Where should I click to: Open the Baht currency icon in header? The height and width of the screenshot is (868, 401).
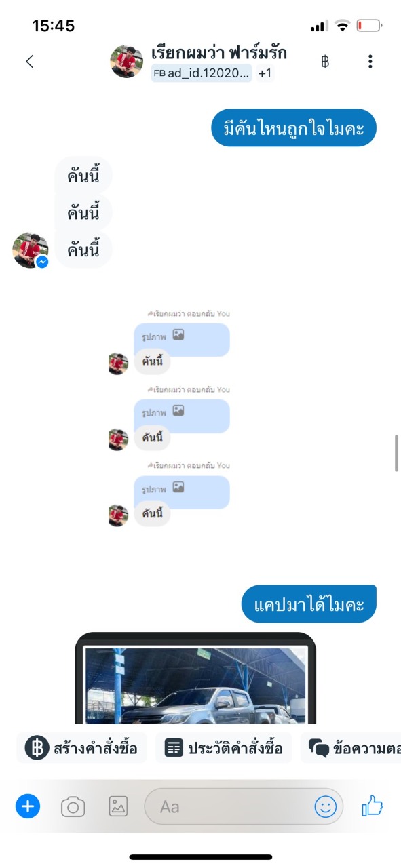pyautogui.click(x=325, y=62)
